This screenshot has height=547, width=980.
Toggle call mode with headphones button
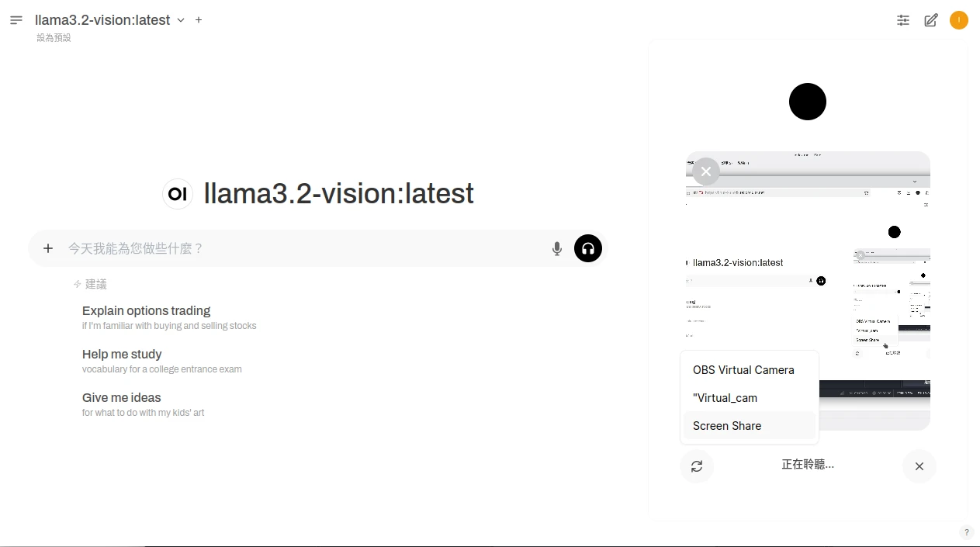(588, 248)
